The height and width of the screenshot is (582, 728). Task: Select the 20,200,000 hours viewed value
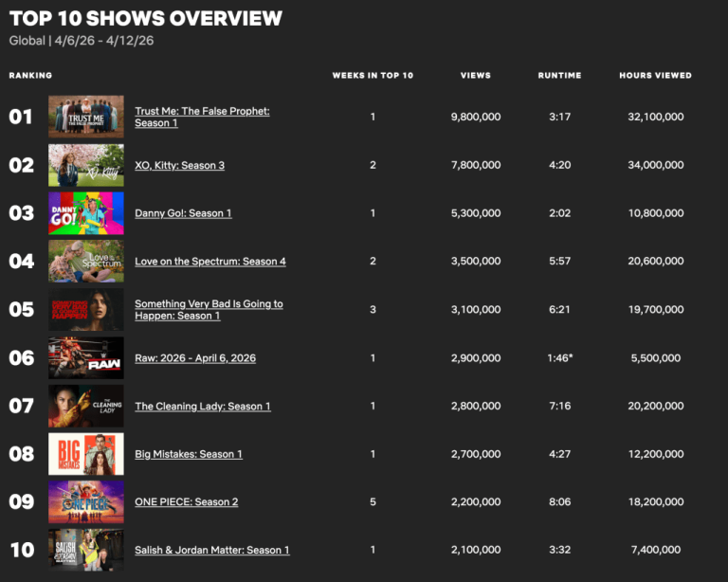click(x=656, y=406)
